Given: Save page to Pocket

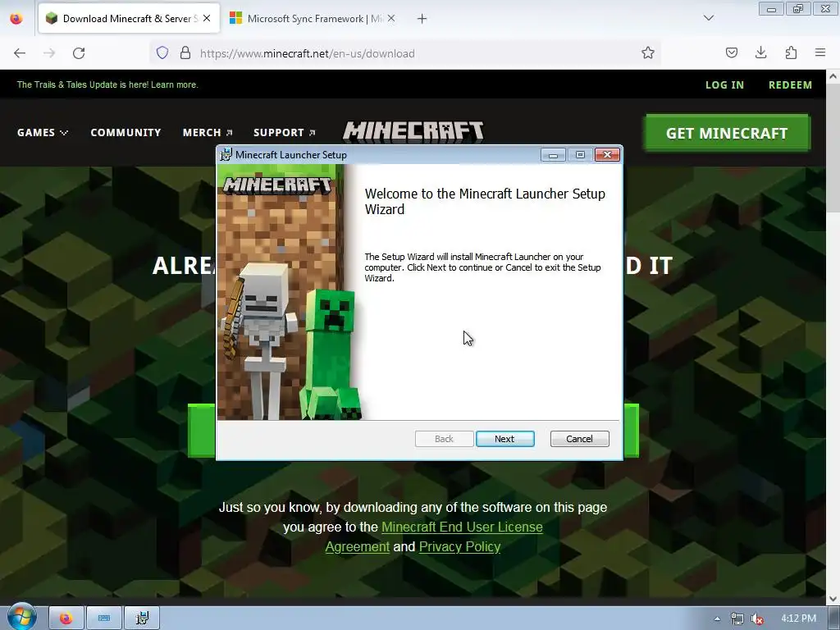Looking at the screenshot, I should point(731,53).
